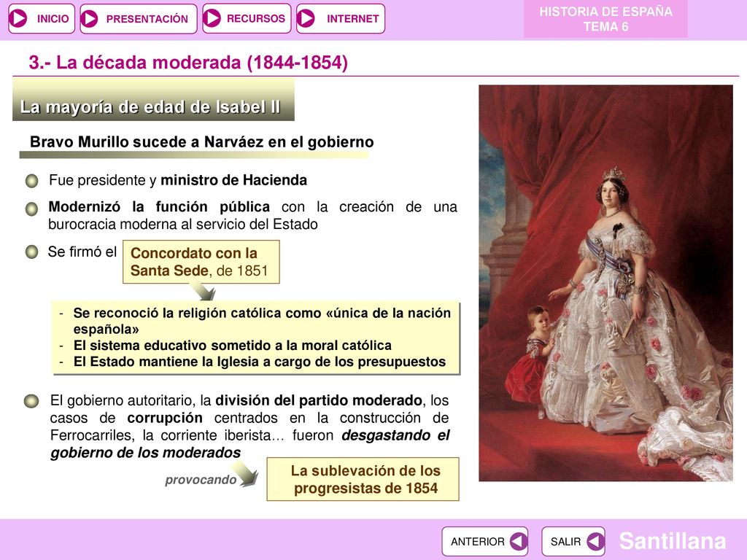Click the 'La sublevación de los progresistas de 1854' box
Image resolution: width=747 pixels, height=560 pixels.
(363, 479)
